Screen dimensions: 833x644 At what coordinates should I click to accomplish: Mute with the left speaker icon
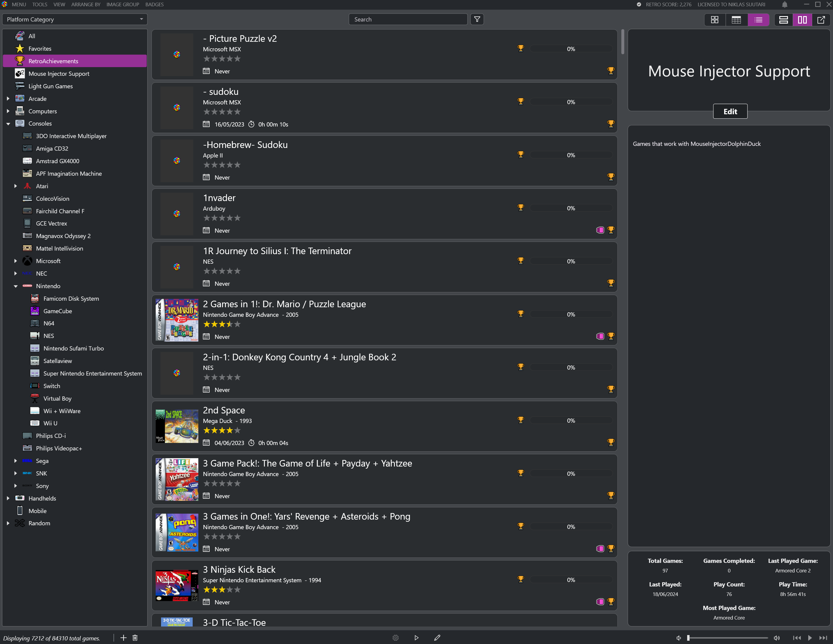679,638
